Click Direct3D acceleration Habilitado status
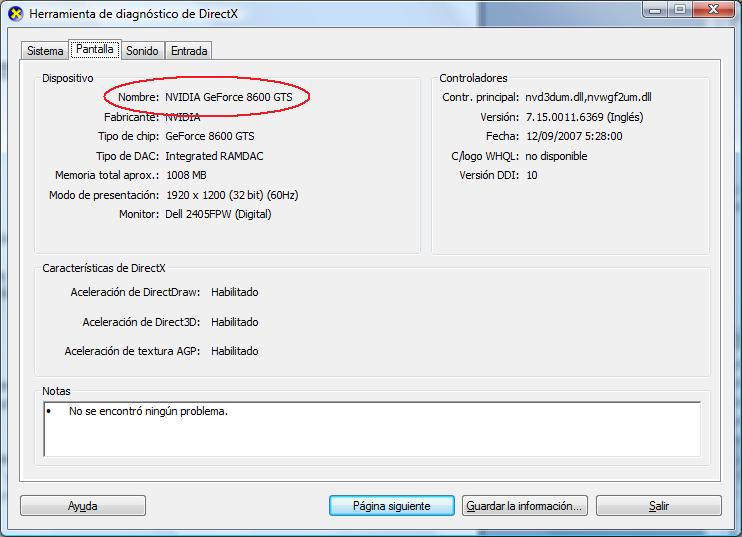742x537 pixels. (x=235, y=322)
